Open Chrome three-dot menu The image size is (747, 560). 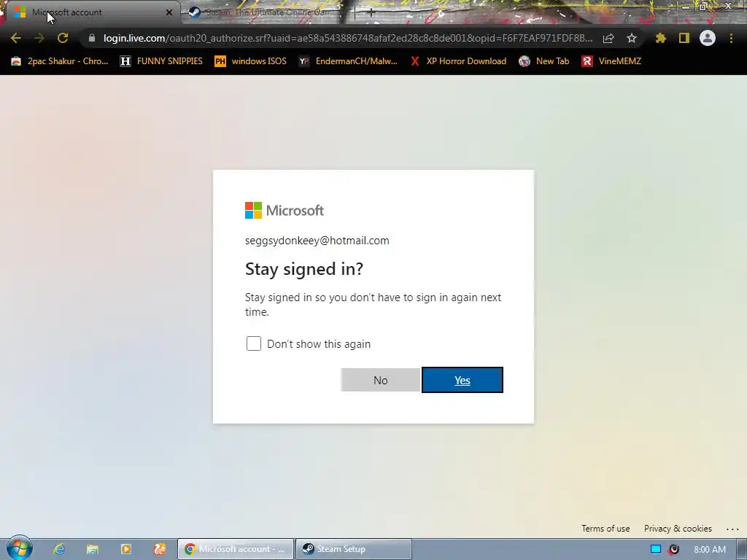[731, 38]
